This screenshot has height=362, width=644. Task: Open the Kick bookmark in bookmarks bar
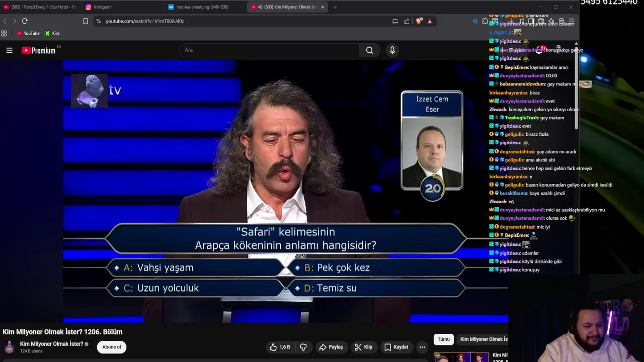(x=52, y=33)
